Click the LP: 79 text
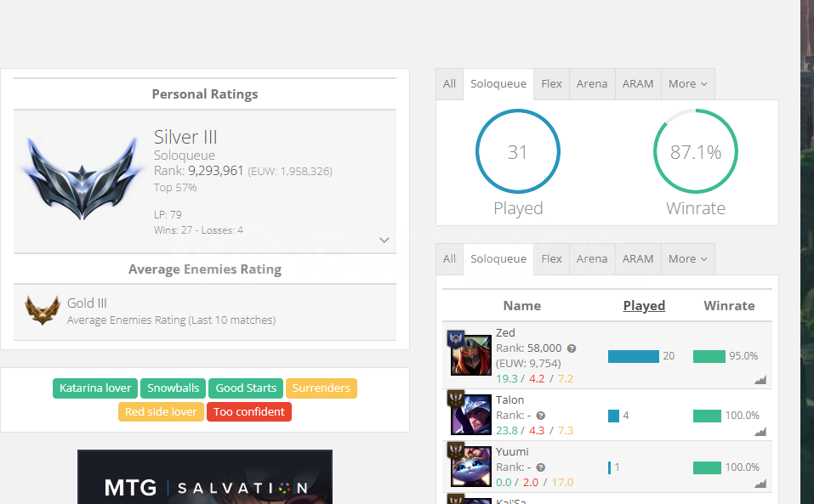This screenshot has width=814, height=504. 168,215
